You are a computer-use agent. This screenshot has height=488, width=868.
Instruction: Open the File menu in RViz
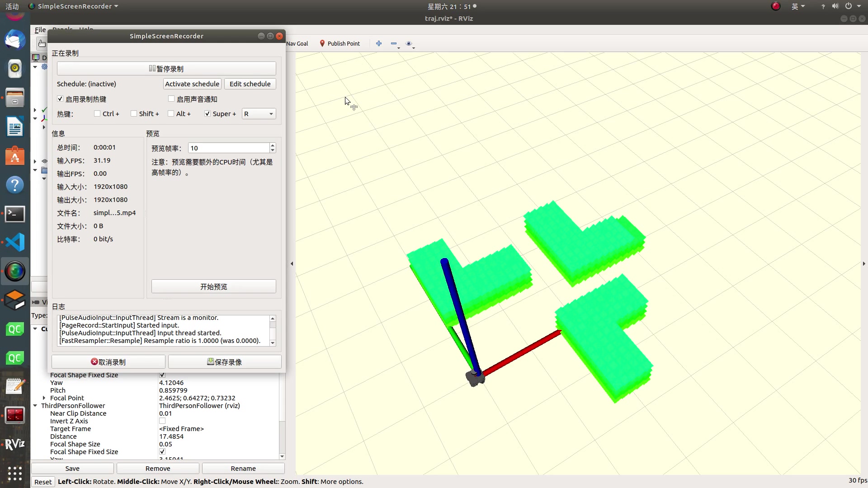coord(40,30)
